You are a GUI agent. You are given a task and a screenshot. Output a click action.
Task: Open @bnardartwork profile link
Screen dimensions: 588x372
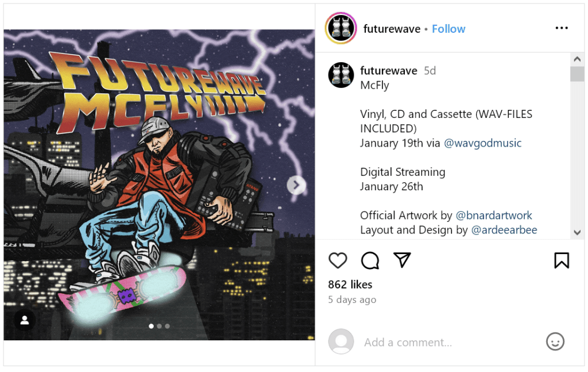[493, 216]
